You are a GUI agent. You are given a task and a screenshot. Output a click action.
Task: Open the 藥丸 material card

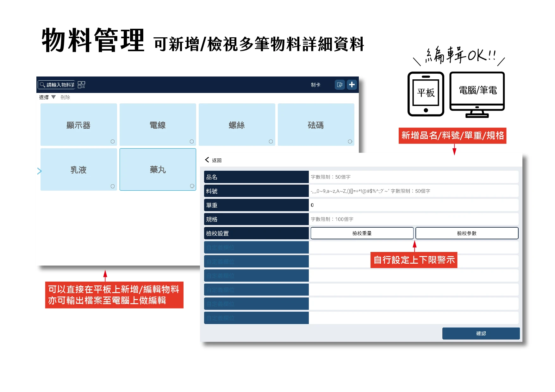point(158,169)
